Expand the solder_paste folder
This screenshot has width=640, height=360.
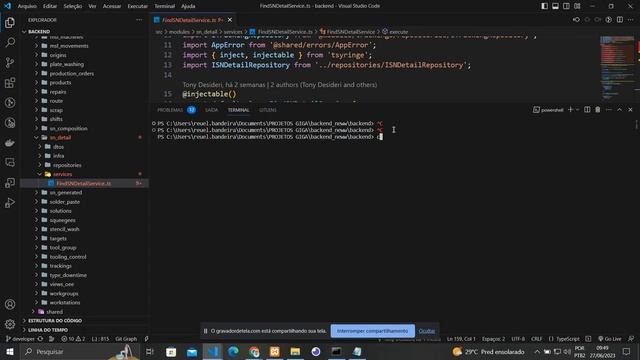click(84, 202)
